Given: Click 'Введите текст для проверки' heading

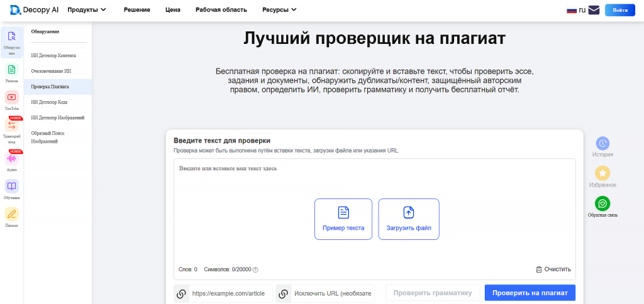Looking at the screenshot, I should 222,141.
